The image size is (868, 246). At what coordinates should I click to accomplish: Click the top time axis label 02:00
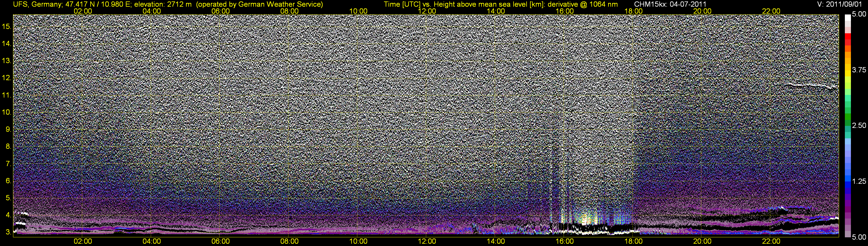point(82,11)
